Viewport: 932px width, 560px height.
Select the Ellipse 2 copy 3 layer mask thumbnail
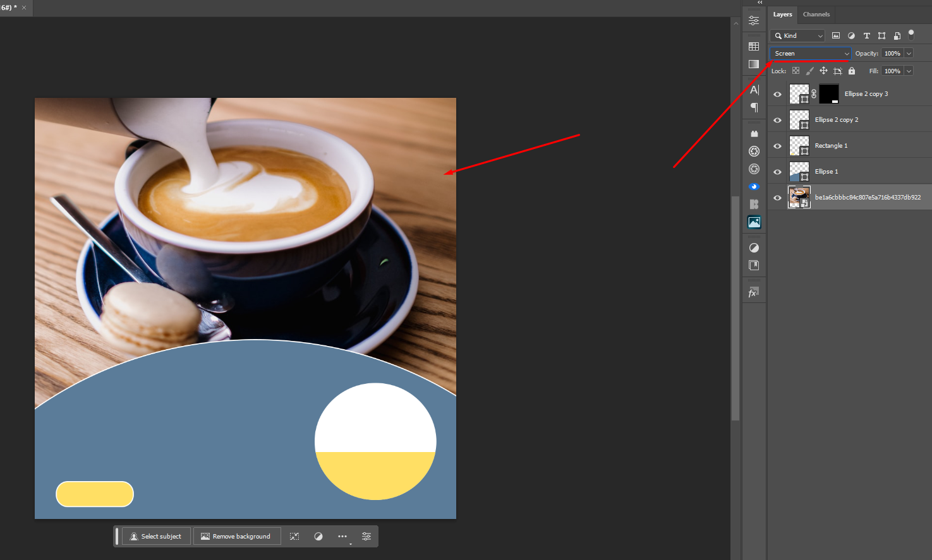click(x=829, y=93)
